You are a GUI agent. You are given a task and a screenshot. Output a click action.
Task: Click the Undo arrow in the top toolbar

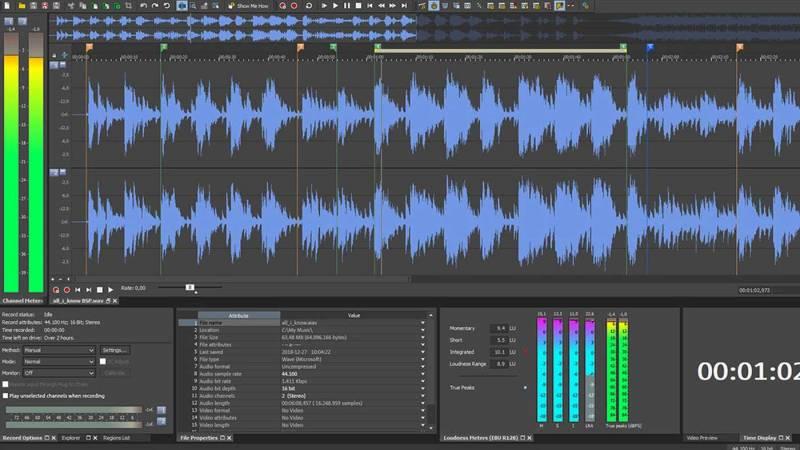point(143,6)
